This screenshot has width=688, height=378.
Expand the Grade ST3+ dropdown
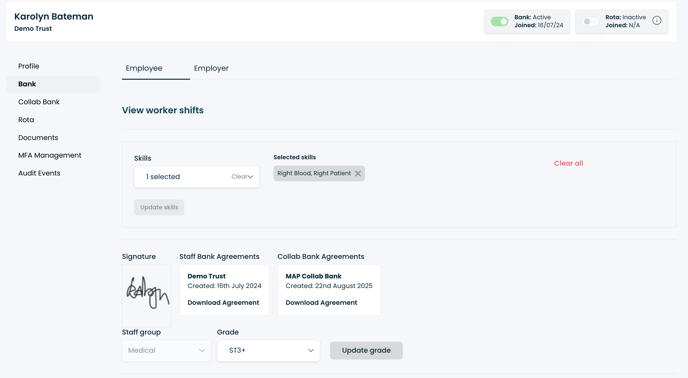(x=269, y=350)
